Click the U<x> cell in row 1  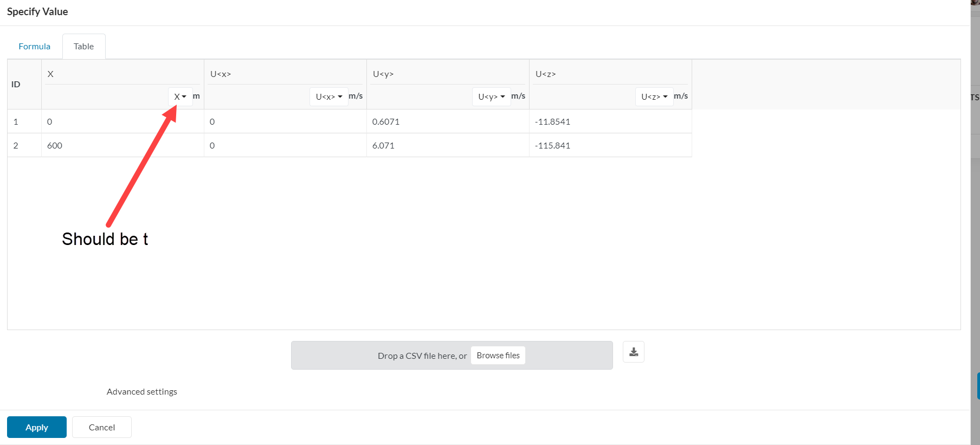[x=285, y=121]
